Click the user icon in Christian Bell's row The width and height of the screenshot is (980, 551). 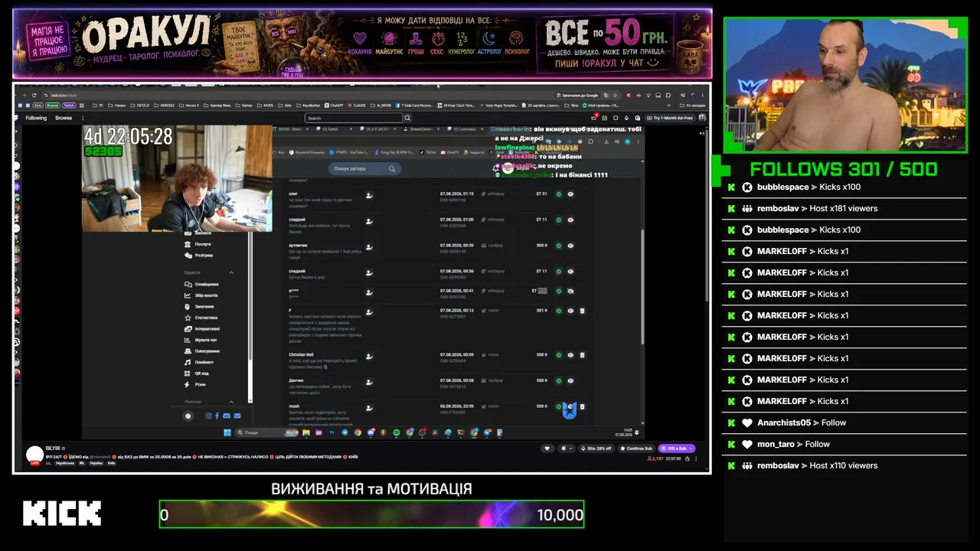369,356
